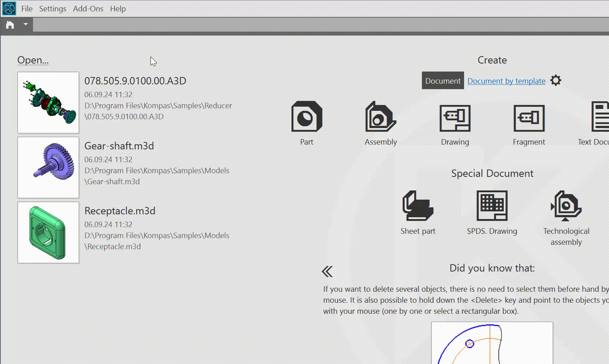The height and width of the screenshot is (364, 609).
Task: Create a new Text Document
Action: [x=600, y=117]
